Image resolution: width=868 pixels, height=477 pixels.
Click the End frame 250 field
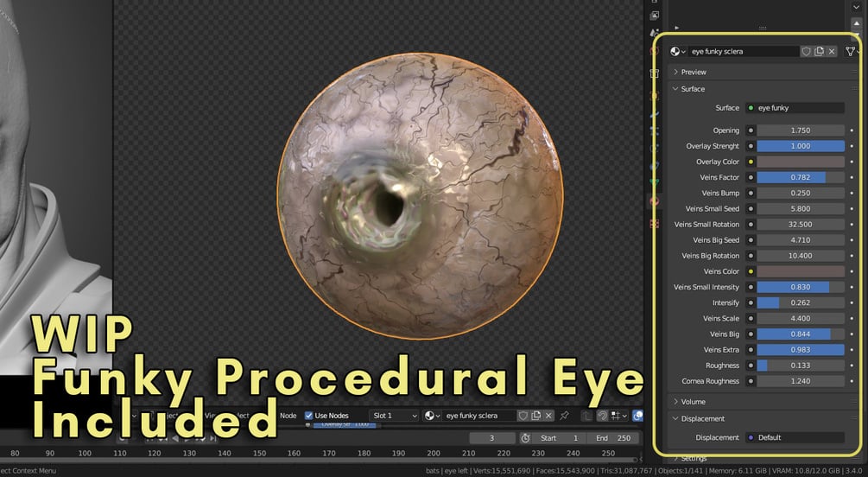[x=613, y=437]
